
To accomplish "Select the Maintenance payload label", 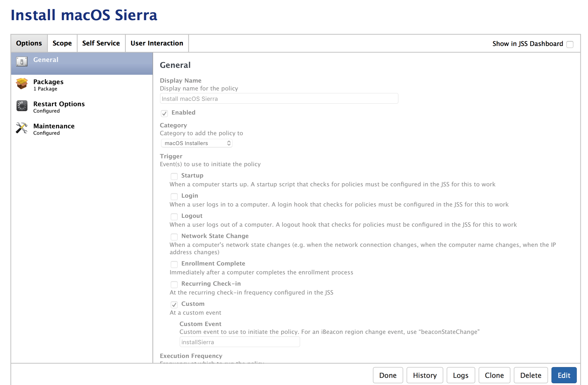I will pos(54,126).
